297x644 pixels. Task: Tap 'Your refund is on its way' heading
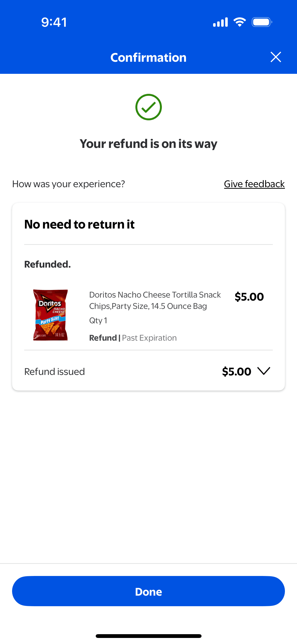148,144
